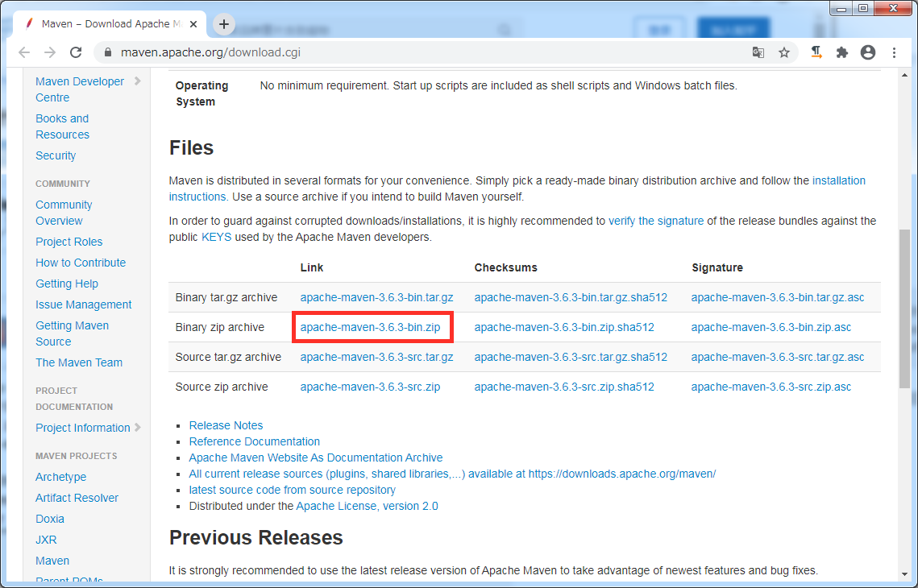This screenshot has height=588, width=918.
Task: Open the public KEYS link
Action: click(x=217, y=238)
